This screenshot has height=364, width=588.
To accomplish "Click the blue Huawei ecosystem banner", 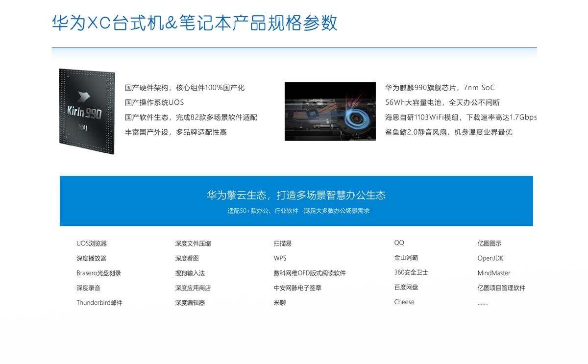I will 296,201.
